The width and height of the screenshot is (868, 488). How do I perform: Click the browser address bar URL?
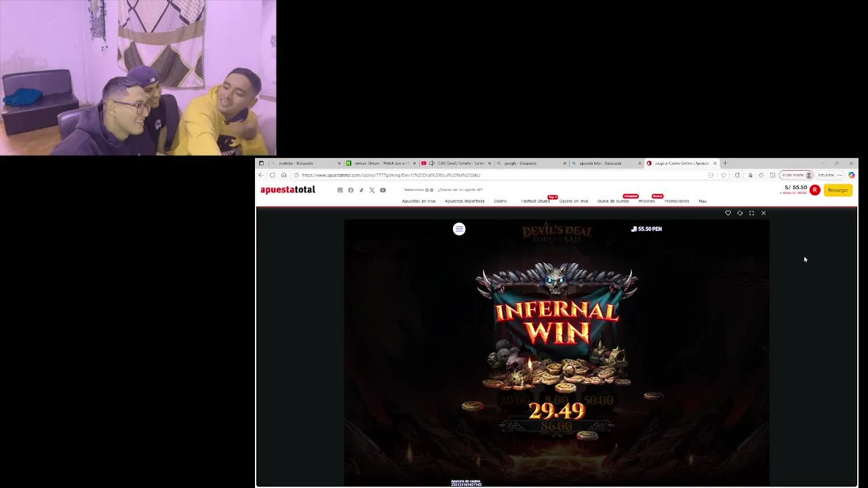click(391, 175)
